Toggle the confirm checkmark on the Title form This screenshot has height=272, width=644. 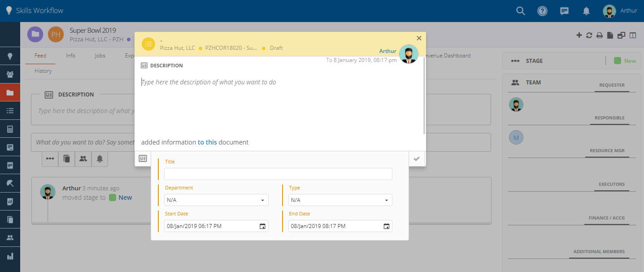pos(417,158)
